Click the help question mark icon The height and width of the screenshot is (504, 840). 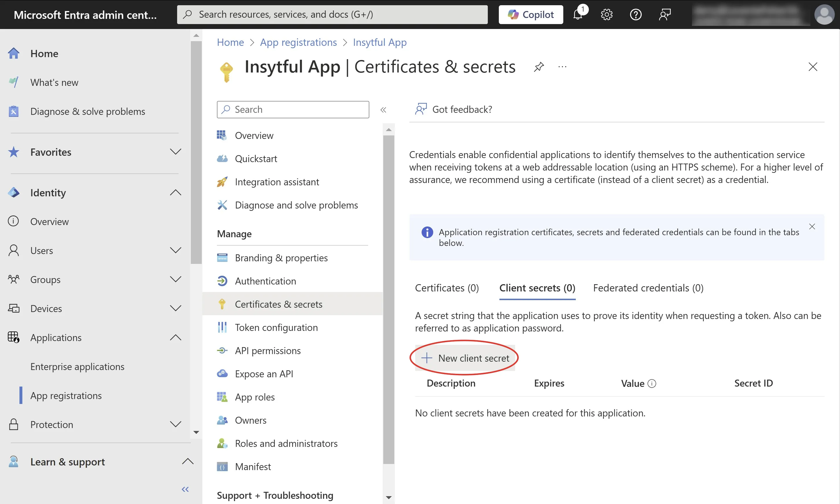(635, 14)
